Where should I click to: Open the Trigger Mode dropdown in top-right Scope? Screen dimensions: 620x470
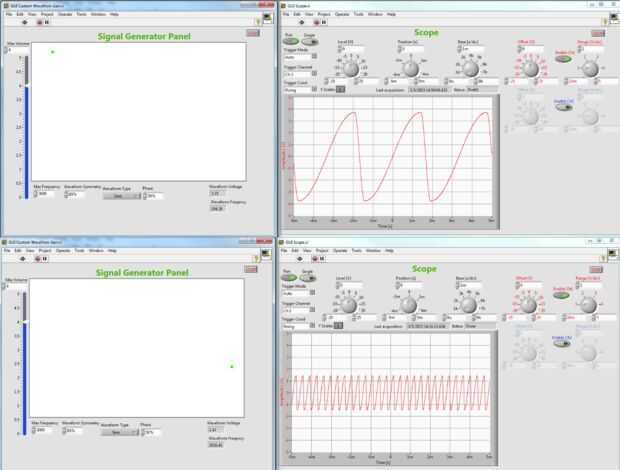pyautogui.click(x=300, y=57)
